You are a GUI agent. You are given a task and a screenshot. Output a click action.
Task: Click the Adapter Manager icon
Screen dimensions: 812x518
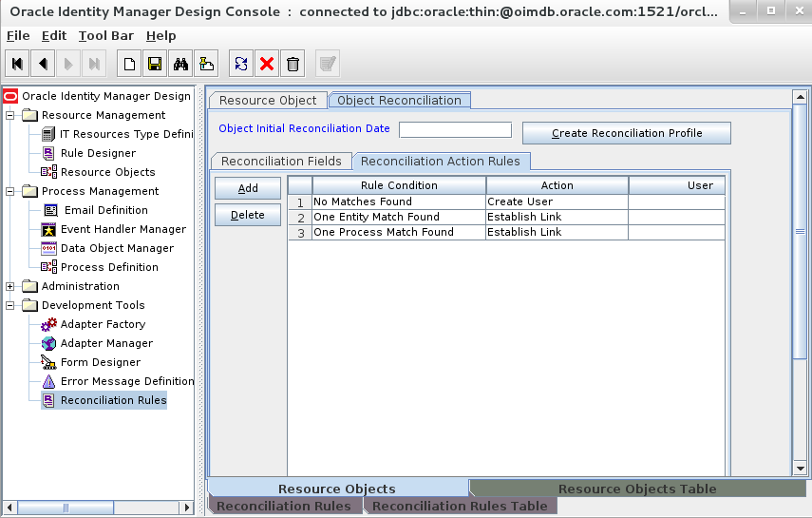48,343
